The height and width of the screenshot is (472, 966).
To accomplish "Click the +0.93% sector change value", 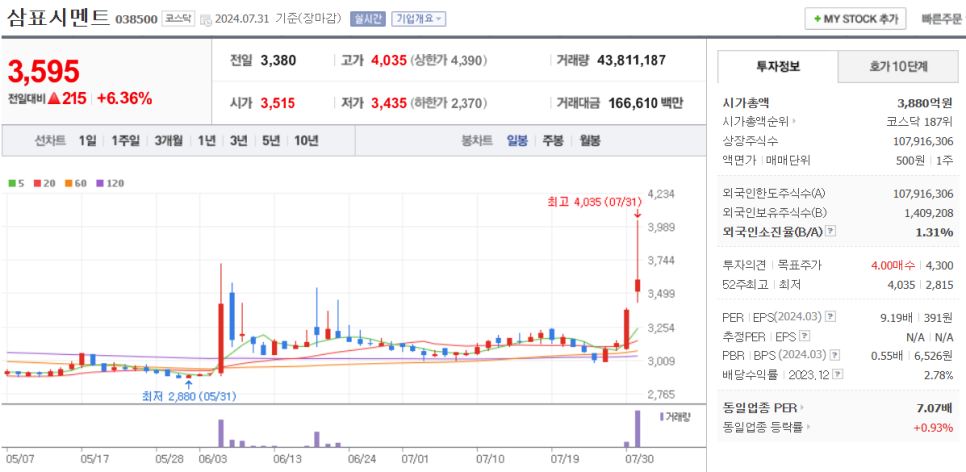I will (933, 427).
